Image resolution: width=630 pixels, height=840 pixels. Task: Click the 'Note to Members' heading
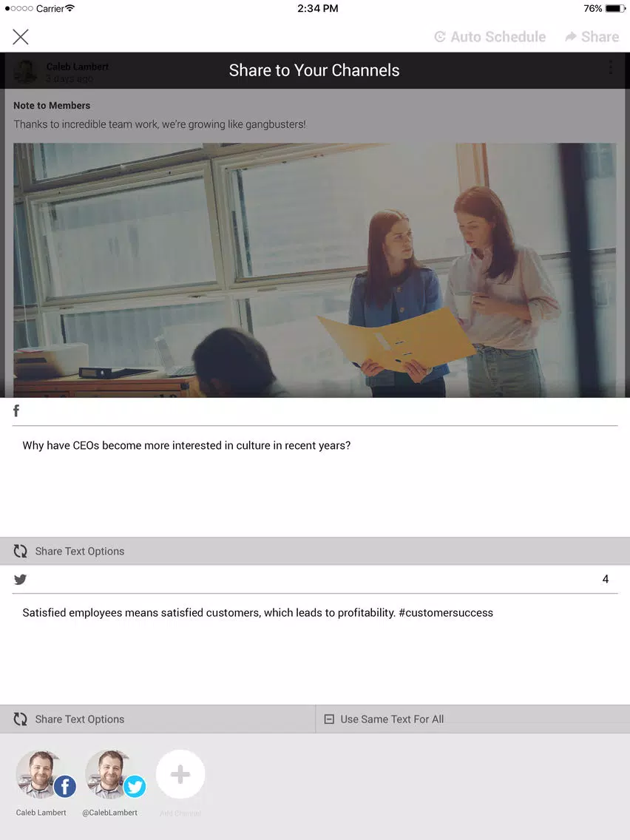pyautogui.click(x=52, y=106)
